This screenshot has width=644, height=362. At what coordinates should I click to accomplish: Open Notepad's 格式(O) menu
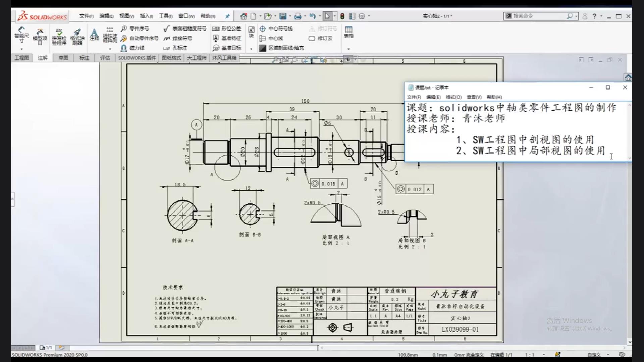[453, 97]
